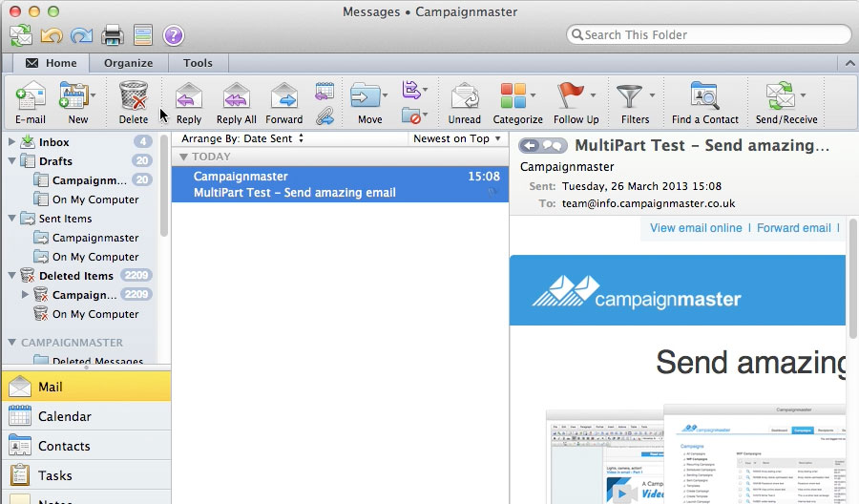Switch to the Organize tab
Image resolution: width=859 pixels, height=504 pixels.
point(128,63)
